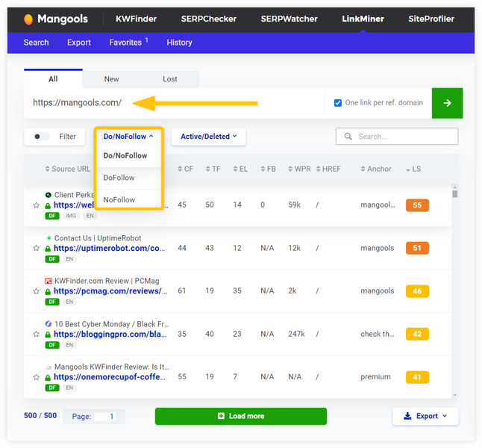The width and height of the screenshot is (482, 448).
Task: Open KWFinder in top navigation
Action: click(x=137, y=19)
